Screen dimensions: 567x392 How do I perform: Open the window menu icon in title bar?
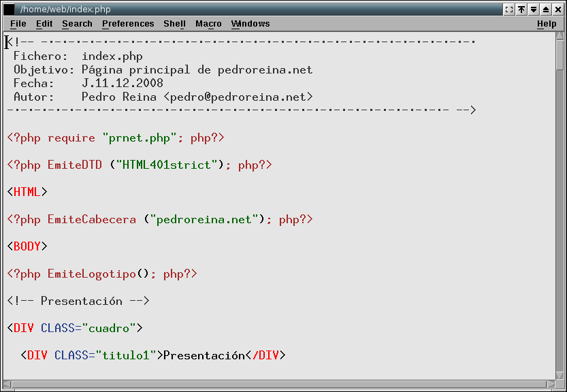pyautogui.click(x=10, y=10)
